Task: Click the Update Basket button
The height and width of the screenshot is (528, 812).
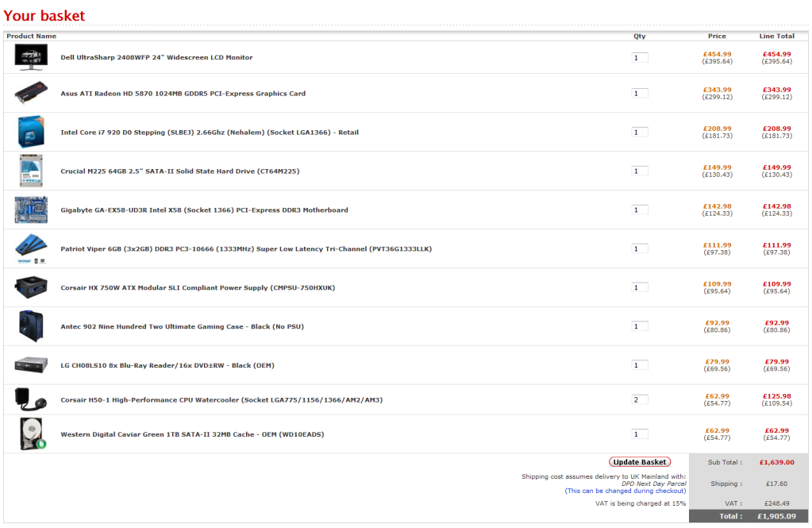Action: click(x=640, y=461)
